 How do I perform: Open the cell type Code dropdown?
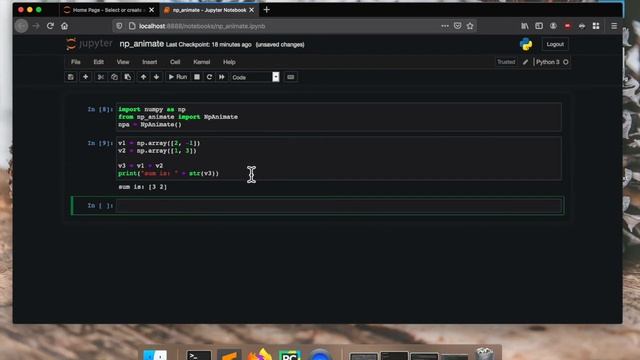click(x=255, y=77)
